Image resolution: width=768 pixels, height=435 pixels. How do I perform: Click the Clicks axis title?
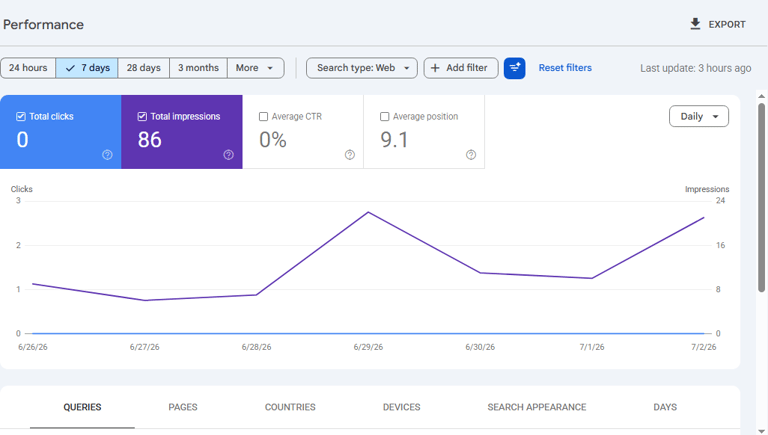tap(22, 189)
